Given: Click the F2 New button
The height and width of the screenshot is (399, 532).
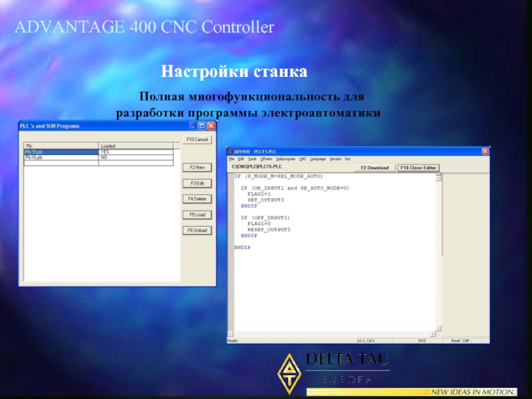Looking at the screenshot, I should (x=197, y=168).
